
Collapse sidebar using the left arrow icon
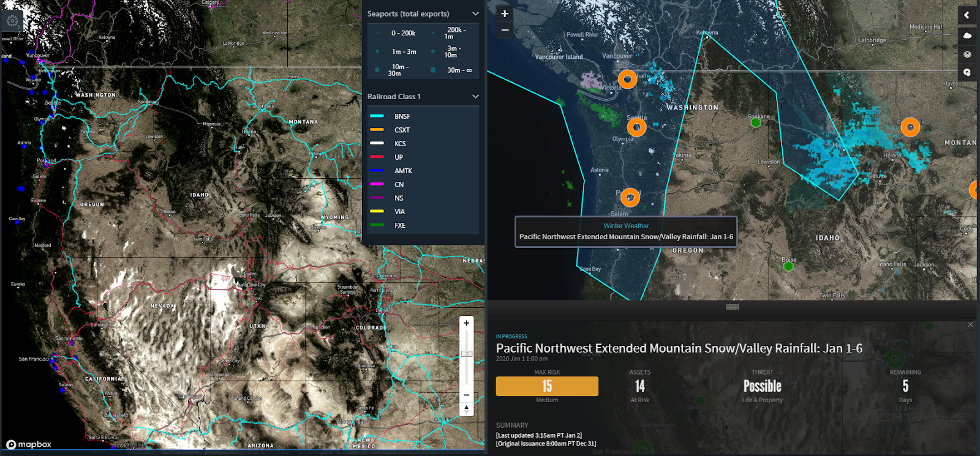[967, 15]
